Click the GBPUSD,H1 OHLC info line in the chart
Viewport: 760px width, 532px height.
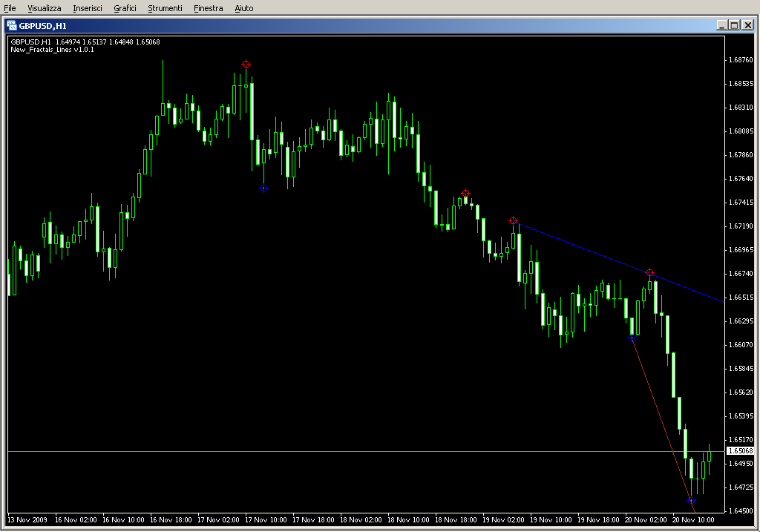tap(85, 42)
